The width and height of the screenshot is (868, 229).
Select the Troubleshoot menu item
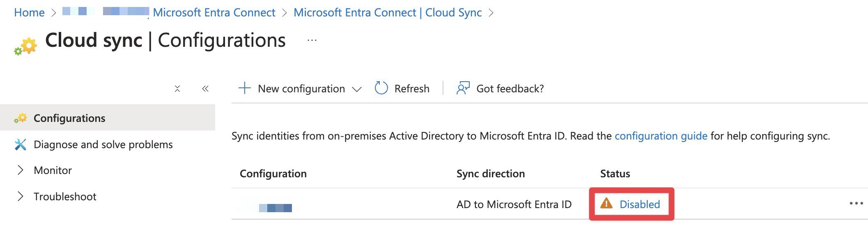point(65,197)
